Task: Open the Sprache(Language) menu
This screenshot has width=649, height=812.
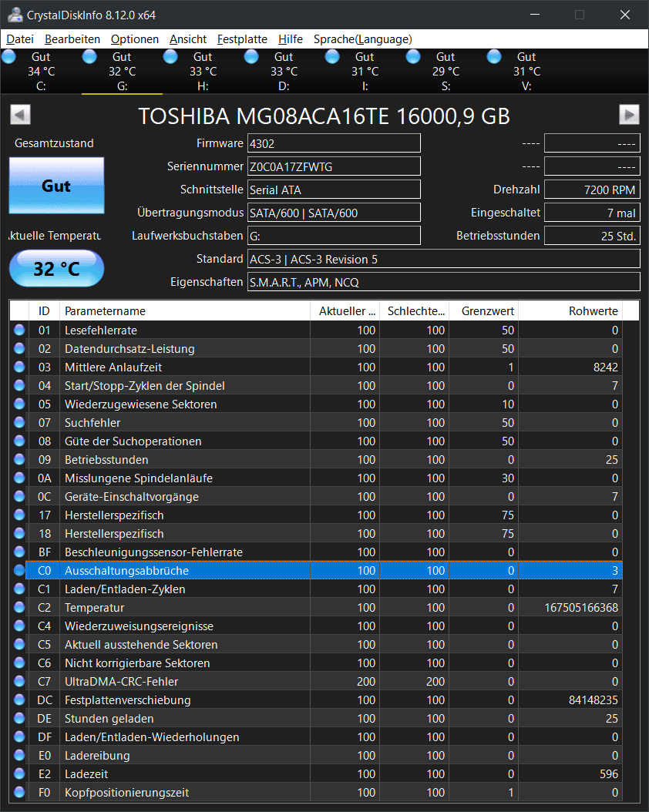Action: coord(362,39)
